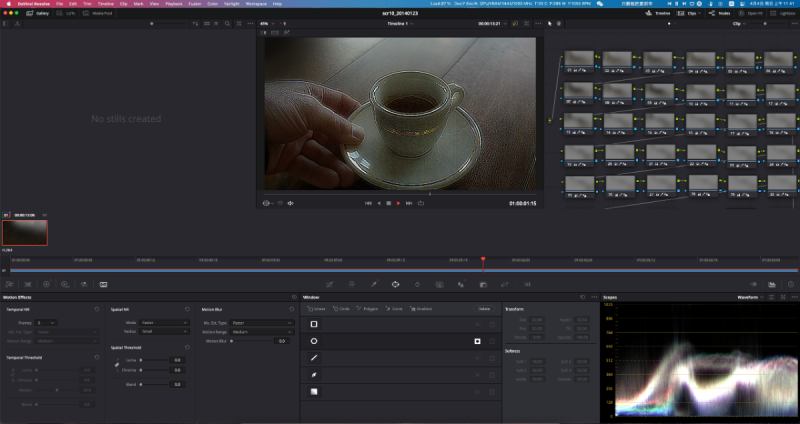Open the Color Match palette icon
This screenshot has height=424, width=800.
pyautogui.click(x=28, y=285)
